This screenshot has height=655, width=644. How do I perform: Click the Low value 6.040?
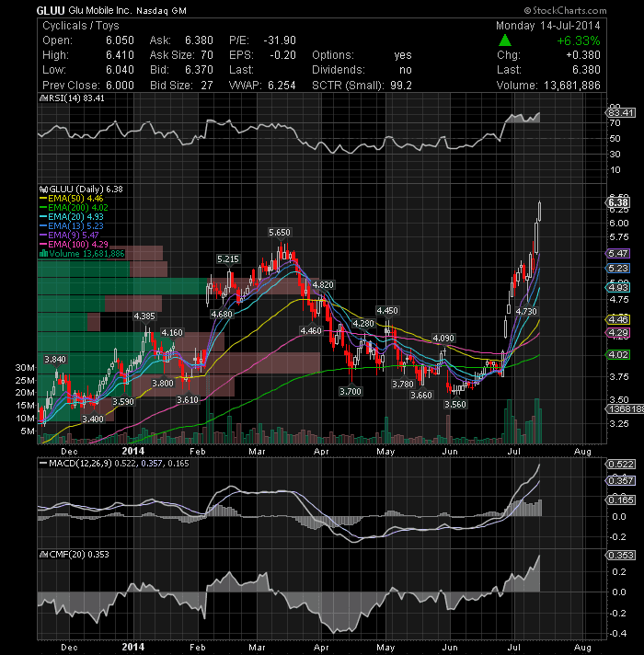click(120, 70)
